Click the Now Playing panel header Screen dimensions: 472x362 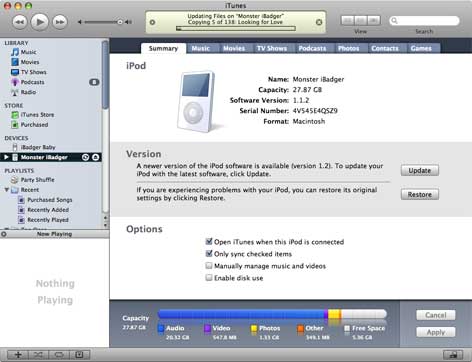tap(54, 234)
